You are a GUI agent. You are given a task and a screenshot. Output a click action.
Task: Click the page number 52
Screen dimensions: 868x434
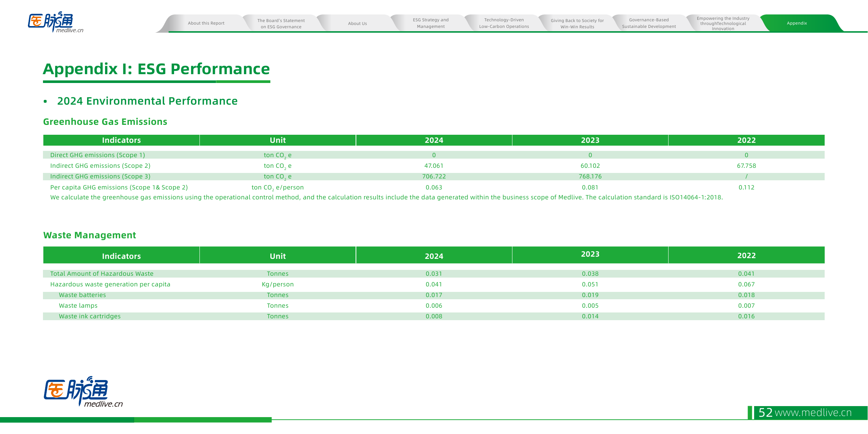coord(766,413)
